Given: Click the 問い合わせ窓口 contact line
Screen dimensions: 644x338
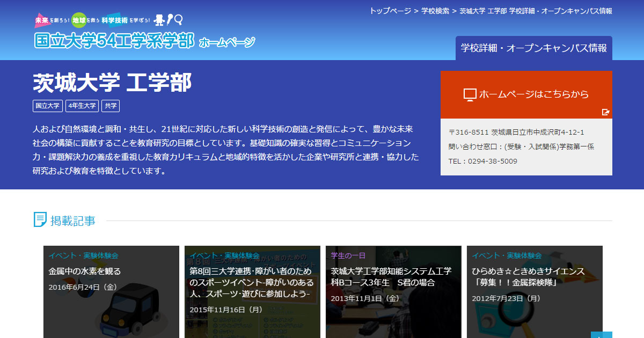Looking at the screenshot, I should pos(521,146).
